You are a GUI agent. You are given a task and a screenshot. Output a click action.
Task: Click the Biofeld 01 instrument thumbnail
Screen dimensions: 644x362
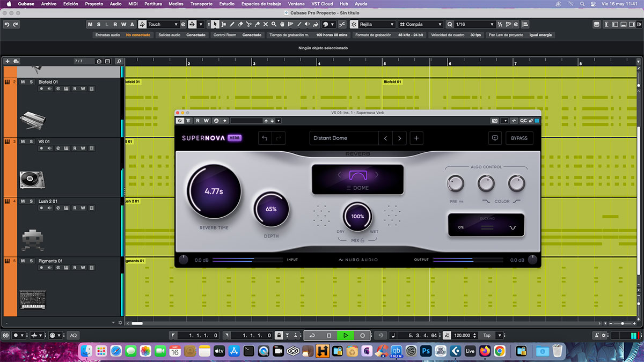tap(32, 120)
